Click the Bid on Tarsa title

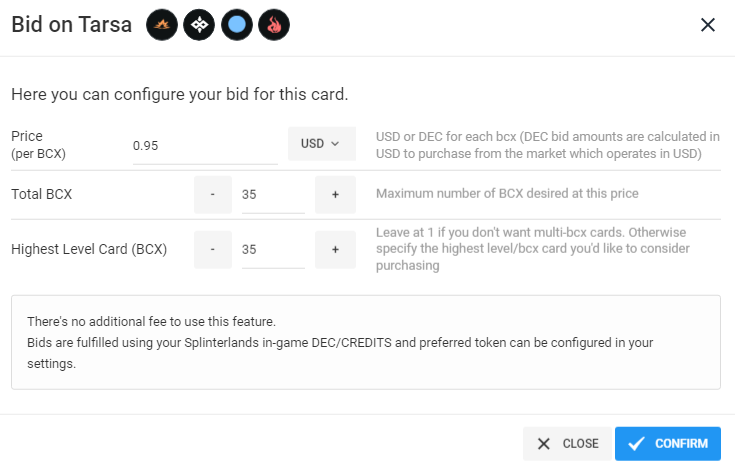[71, 25]
